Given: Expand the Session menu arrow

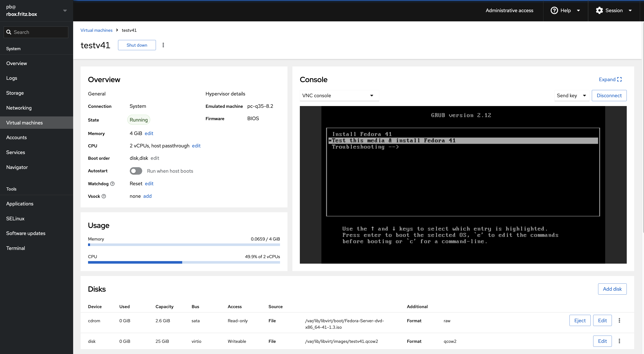Looking at the screenshot, I should click(x=630, y=11).
